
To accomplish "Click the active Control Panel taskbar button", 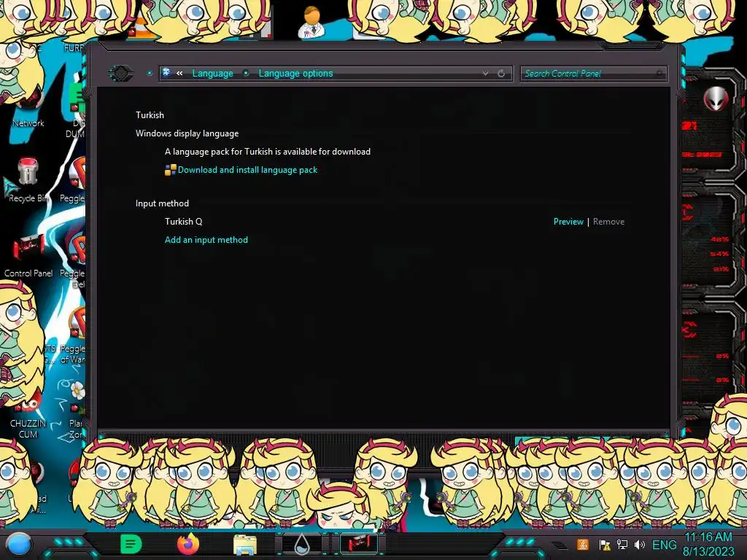I will [x=359, y=544].
